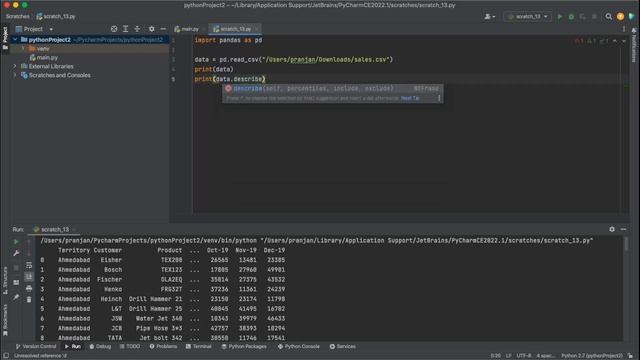The image size is (640, 360).
Task: Open Run panel settings gear
Action: (611, 229)
